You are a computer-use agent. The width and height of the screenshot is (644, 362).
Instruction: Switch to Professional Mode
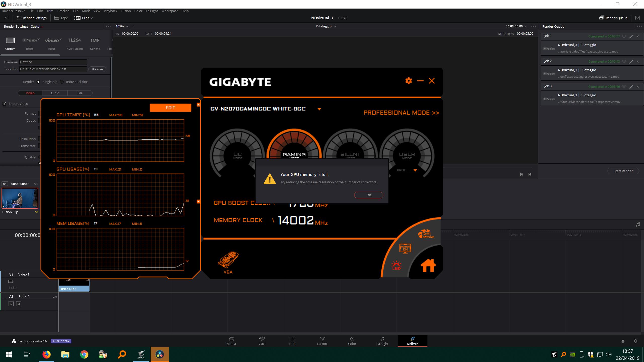[401, 113]
